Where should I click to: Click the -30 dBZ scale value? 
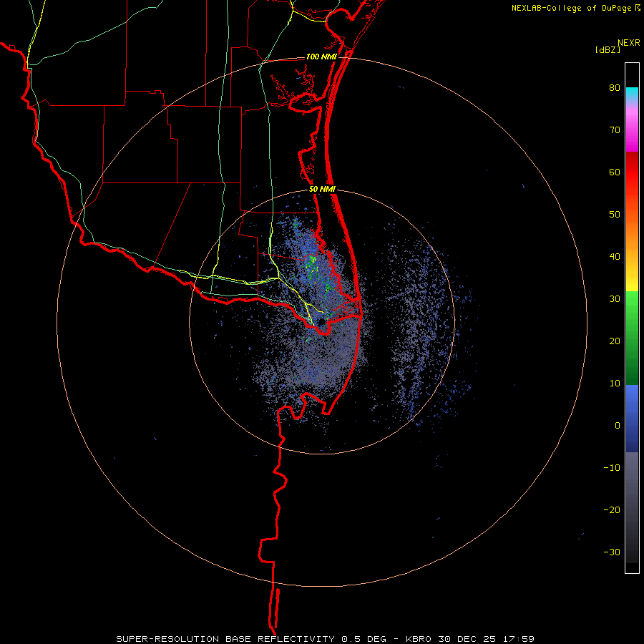tap(612, 552)
